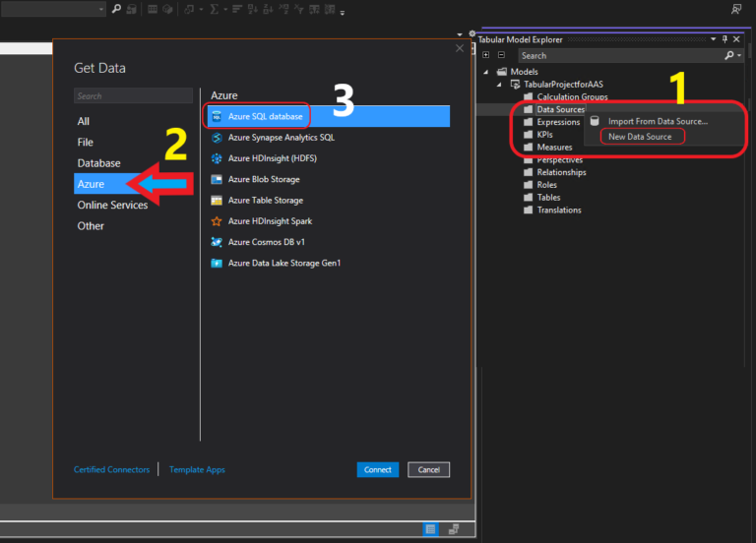This screenshot has height=543, width=756.
Task: Click the feedback person icon at top right
Action: [x=735, y=9]
